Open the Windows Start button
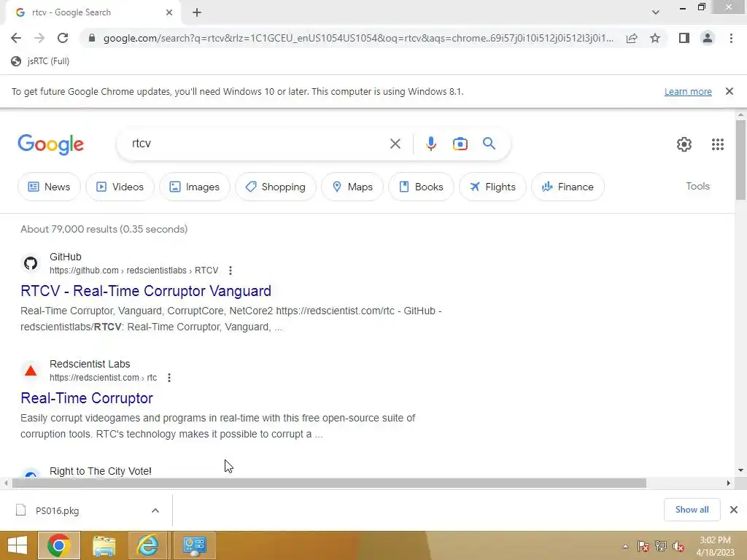Viewport: 747px width, 560px height. click(18, 545)
